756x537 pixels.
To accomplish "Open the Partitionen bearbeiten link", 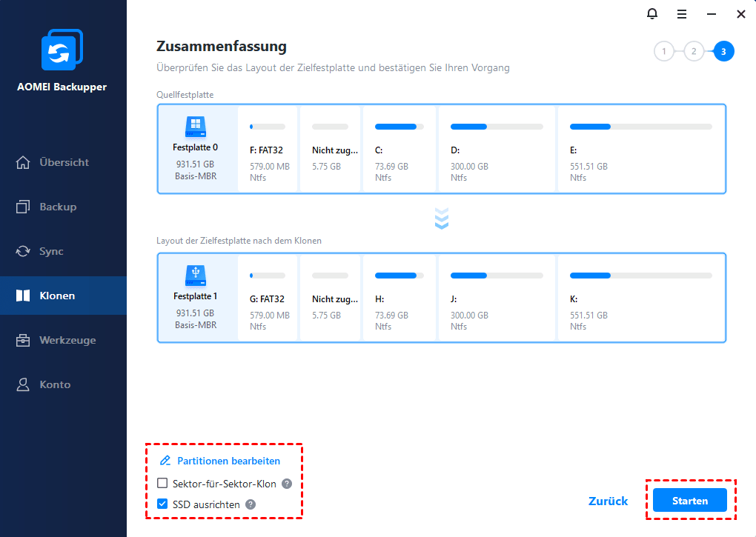I will pos(228,461).
